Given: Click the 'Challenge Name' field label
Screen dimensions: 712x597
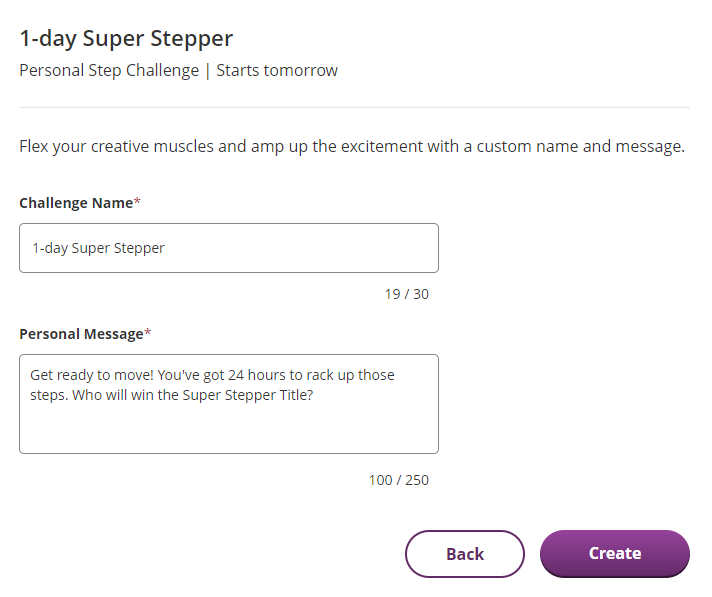Looking at the screenshot, I should tap(76, 203).
